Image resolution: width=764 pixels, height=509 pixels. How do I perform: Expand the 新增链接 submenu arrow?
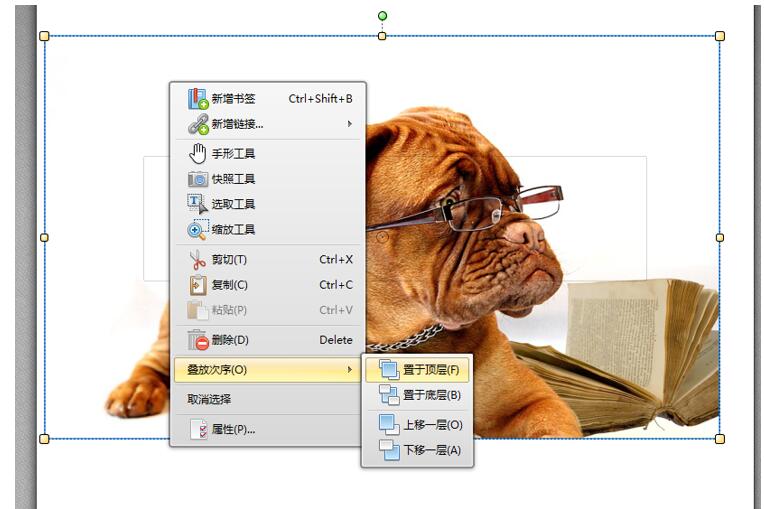tap(349, 124)
